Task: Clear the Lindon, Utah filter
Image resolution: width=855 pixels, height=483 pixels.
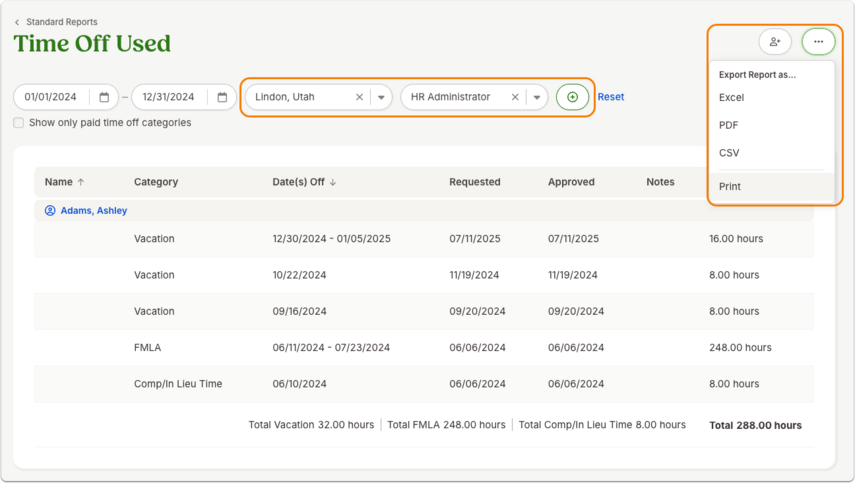Action: 359,97
